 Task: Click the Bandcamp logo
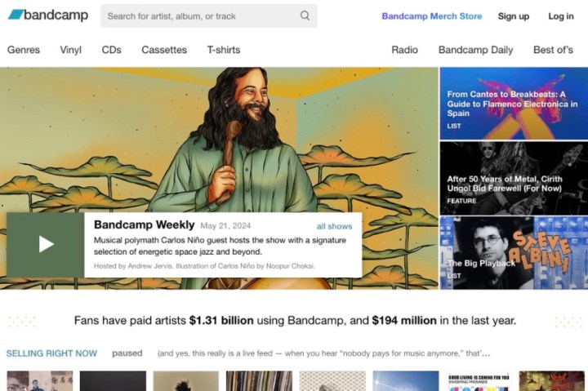point(47,16)
